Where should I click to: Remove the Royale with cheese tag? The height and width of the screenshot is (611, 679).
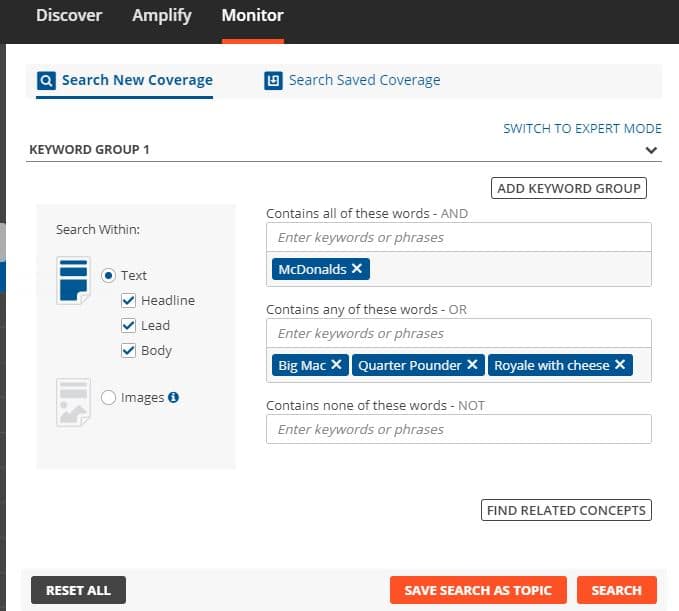tap(620, 365)
